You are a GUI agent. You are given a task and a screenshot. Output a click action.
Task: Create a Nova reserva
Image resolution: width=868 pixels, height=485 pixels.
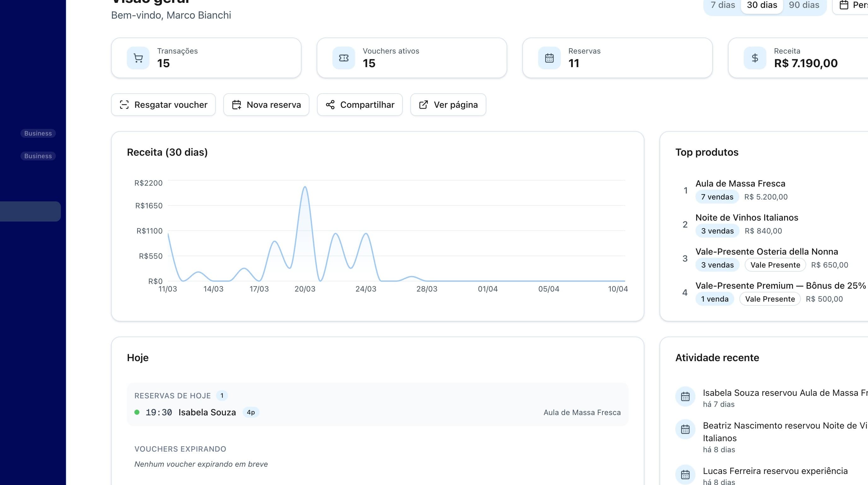click(266, 105)
